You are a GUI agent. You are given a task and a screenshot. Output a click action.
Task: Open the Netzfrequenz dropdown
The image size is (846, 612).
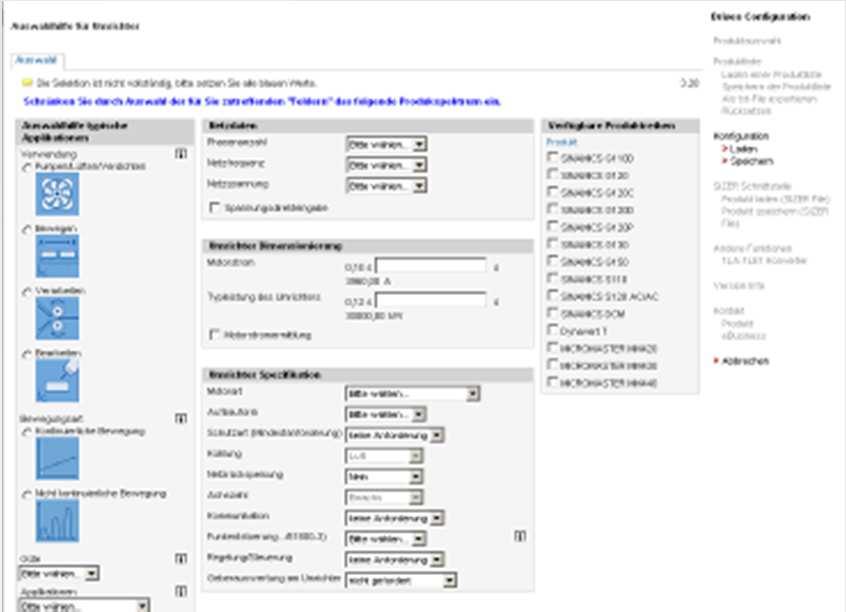click(386, 165)
